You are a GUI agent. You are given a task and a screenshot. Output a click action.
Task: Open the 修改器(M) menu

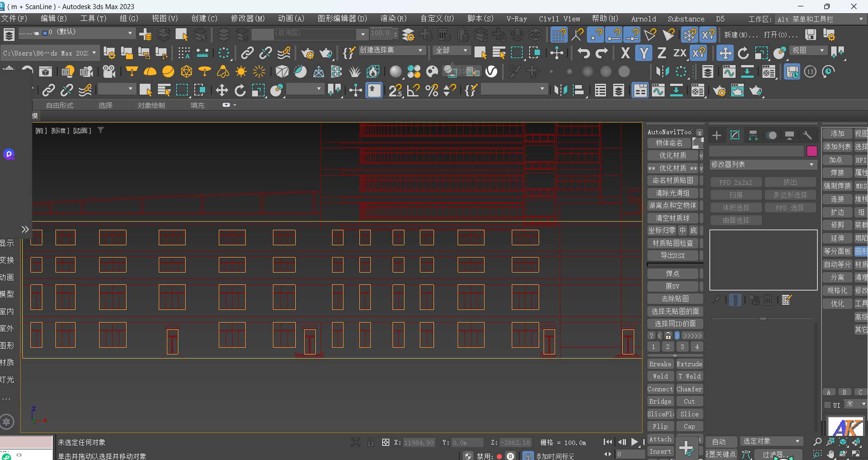point(247,19)
